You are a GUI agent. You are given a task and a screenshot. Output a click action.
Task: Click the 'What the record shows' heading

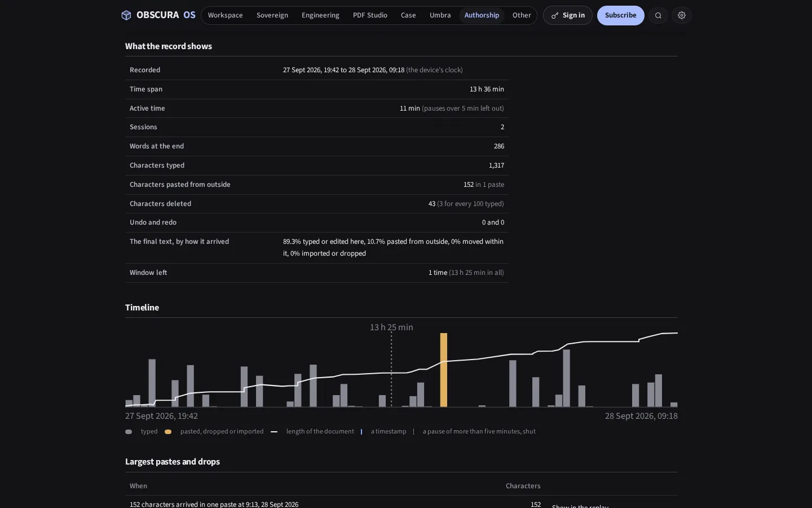(x=169, y=46)
